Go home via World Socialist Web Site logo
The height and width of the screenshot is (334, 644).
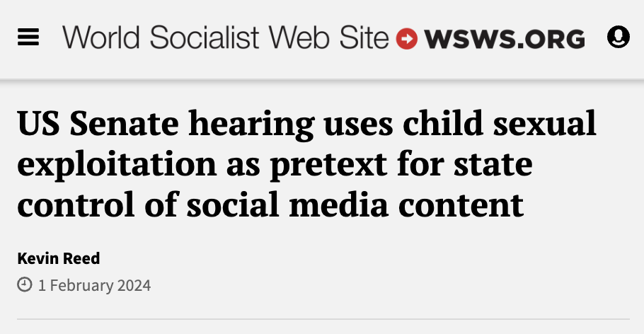[225, 38]
